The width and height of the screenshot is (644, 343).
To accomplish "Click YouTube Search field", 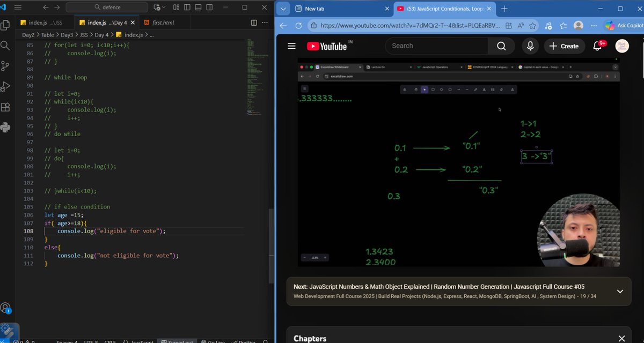I will pos(436,46).
